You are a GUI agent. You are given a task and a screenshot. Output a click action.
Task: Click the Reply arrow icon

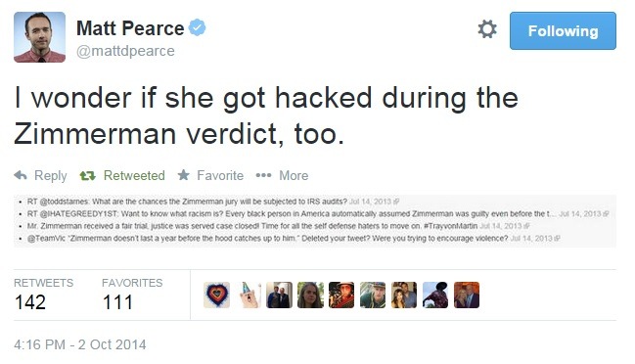(21, 175)
